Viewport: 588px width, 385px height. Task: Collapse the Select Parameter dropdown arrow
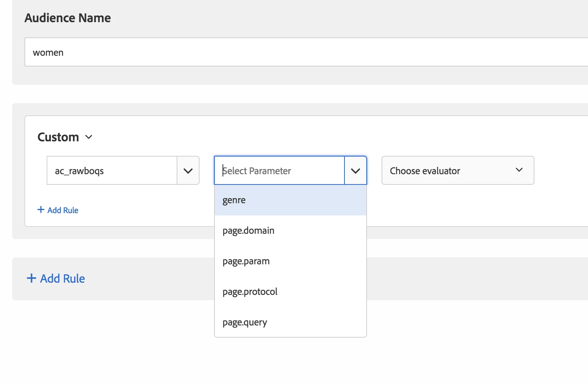(356, 171)
